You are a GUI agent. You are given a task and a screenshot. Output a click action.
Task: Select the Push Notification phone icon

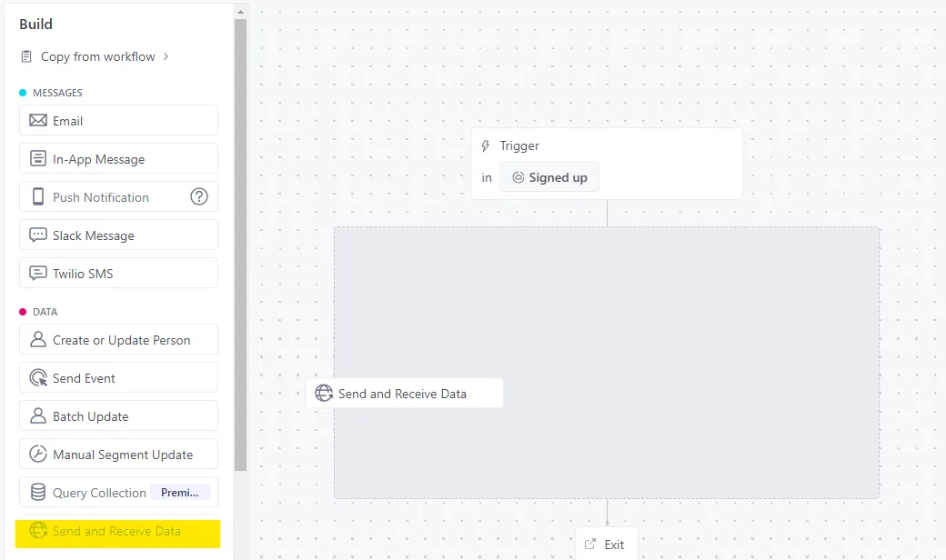(36, 195)
